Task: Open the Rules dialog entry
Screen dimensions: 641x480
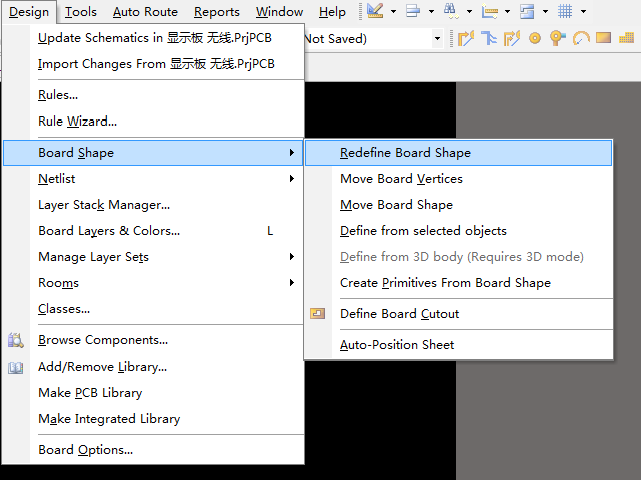Action: pyautogui.click(x=154, y=95)
